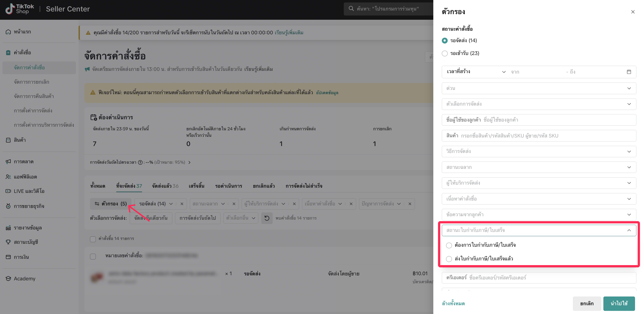Click the search magnifier icon
Viewport: 644px width, 314px height.
click(351, 9)
